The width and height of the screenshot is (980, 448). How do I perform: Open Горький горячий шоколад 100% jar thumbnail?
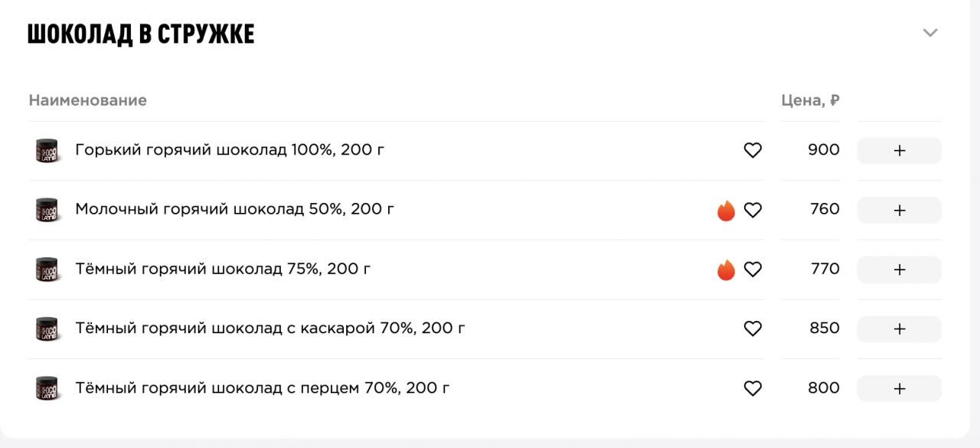[47, 151]
